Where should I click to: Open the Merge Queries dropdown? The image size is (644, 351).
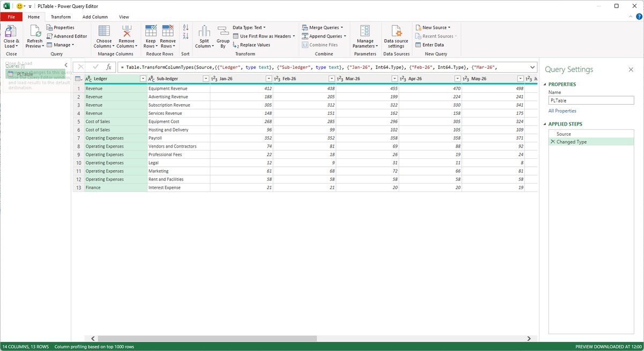[324, 27]
